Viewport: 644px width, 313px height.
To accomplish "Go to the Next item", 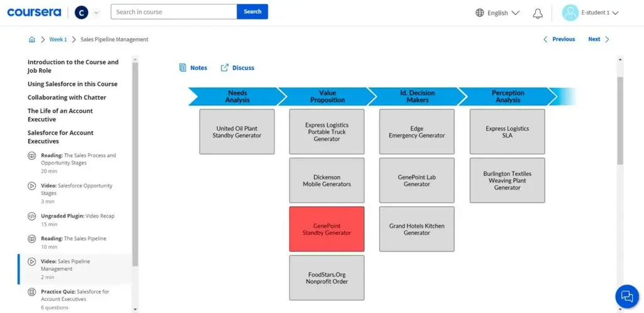I will tap(599, 39).
